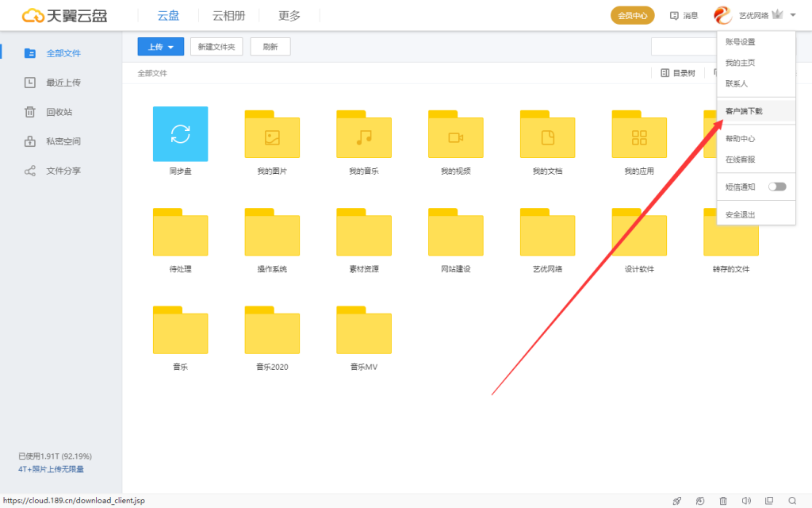
Task: Click the speaker icon in status bar
Action: click(x=746, y=501)
